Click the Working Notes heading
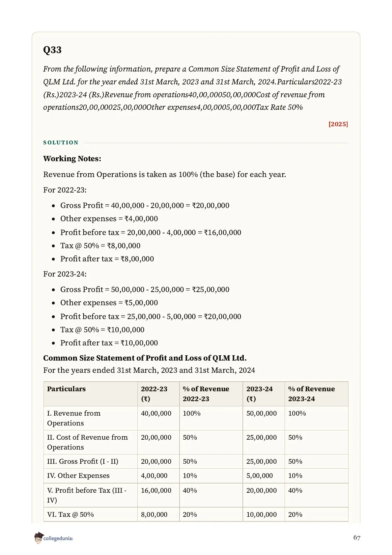Image resolution: width=392 pixels, height=555 pixels. coord(72,159)
